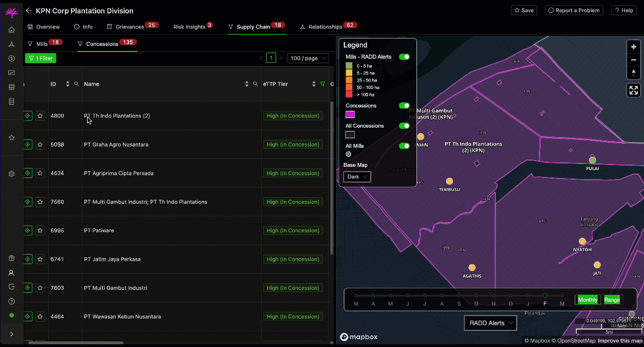Zoom in on the map
This screenshot has height=347, width=644.
[x=633, y=47]
